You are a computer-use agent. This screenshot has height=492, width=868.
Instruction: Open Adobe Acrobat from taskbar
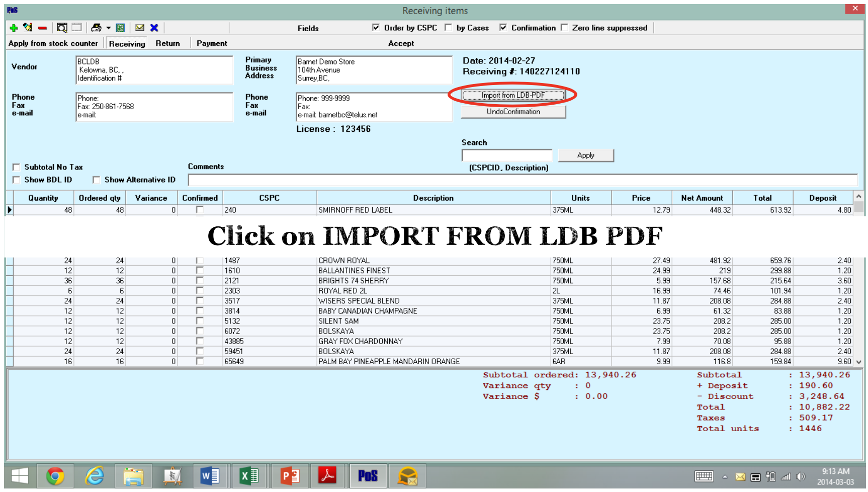coord(327,476)
